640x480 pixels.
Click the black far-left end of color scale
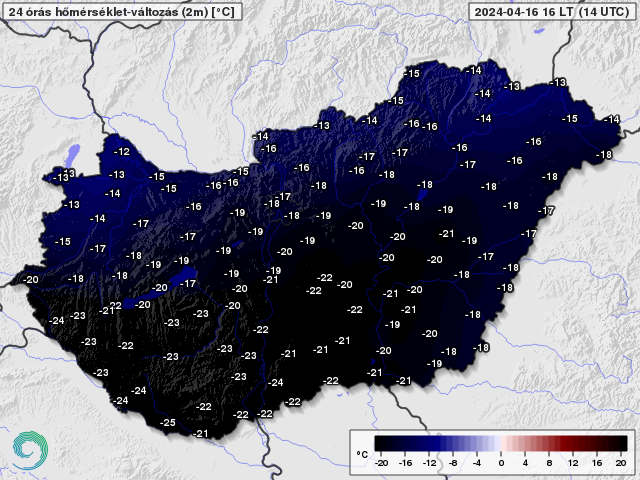click(x=379, y=443)
